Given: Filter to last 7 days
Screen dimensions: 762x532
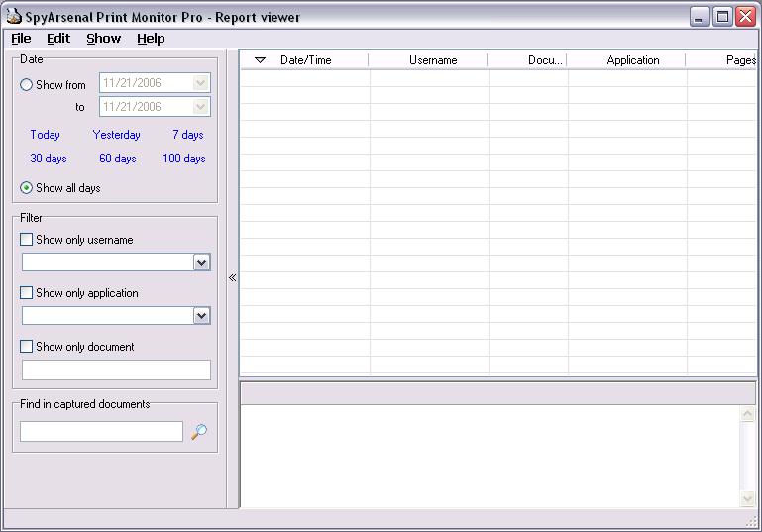Looking at the screenshot, I should pyautogui.click(x=188, y=135).
